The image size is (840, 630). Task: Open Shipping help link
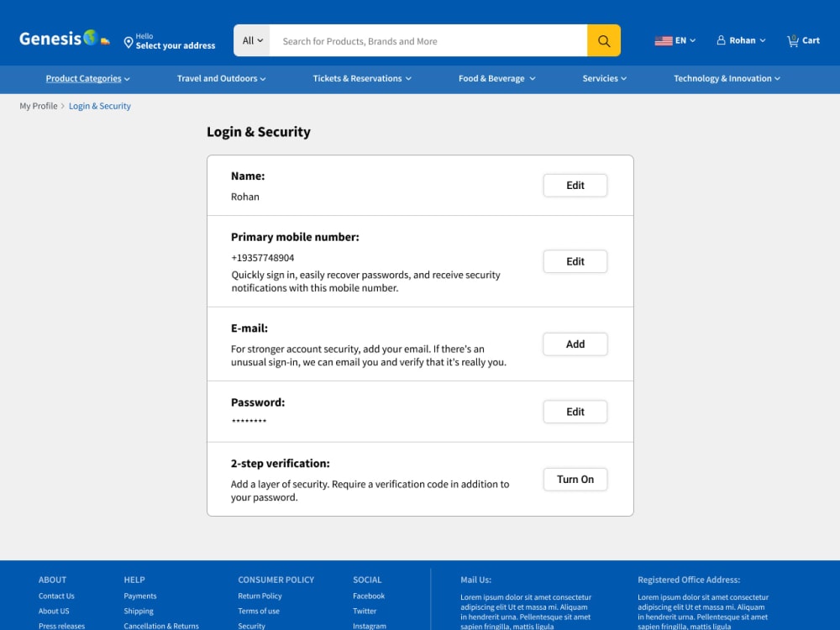(x=139, y=611)
